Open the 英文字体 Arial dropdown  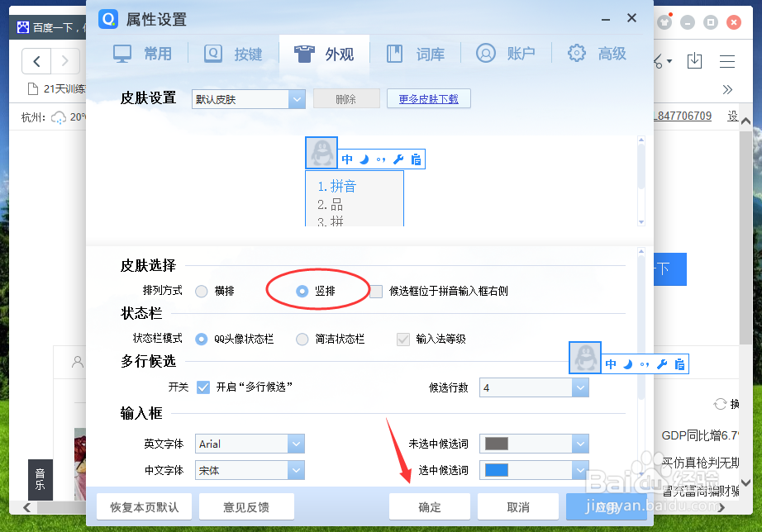tap(250, 444)
